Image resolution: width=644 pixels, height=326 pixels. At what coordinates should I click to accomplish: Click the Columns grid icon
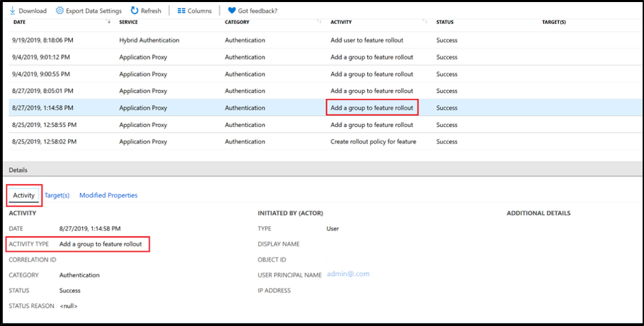[181, 11]
